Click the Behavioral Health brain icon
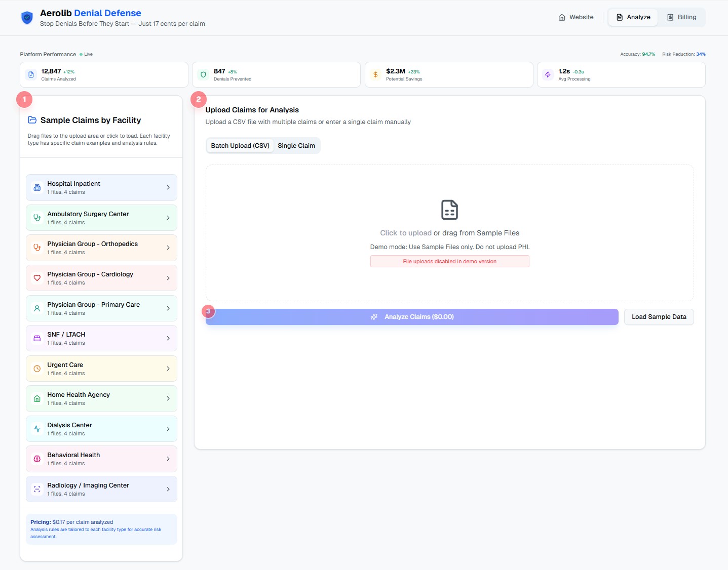 (36, 459)
